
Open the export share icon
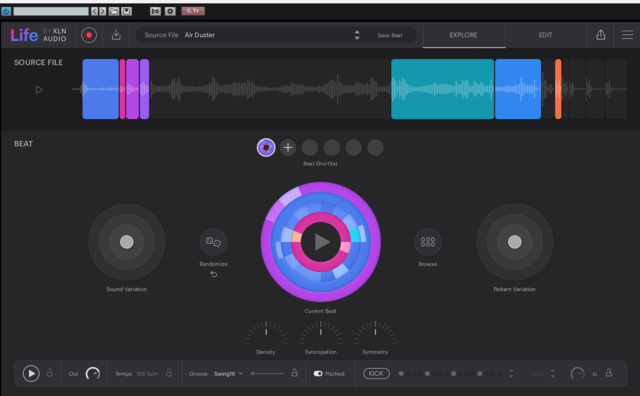point(601,35)
